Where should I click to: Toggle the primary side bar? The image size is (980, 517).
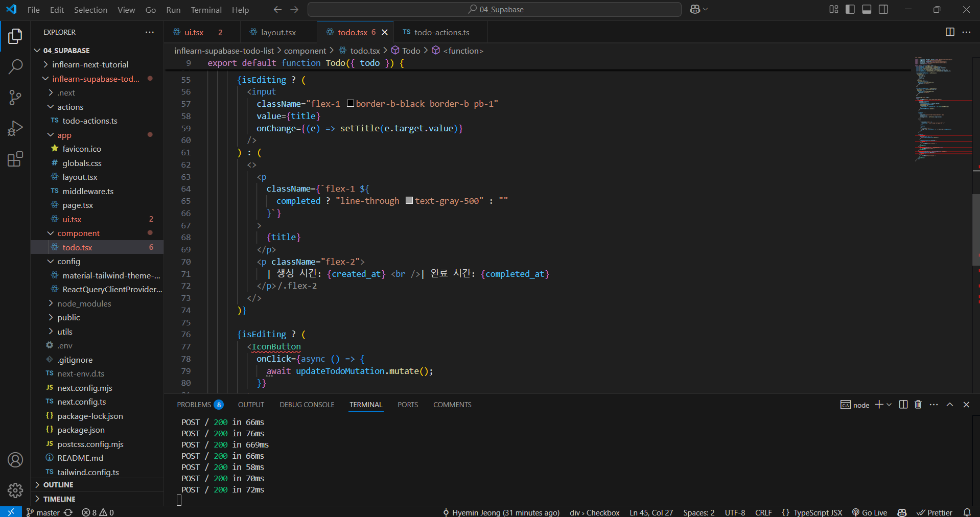(x=850, y=9)
